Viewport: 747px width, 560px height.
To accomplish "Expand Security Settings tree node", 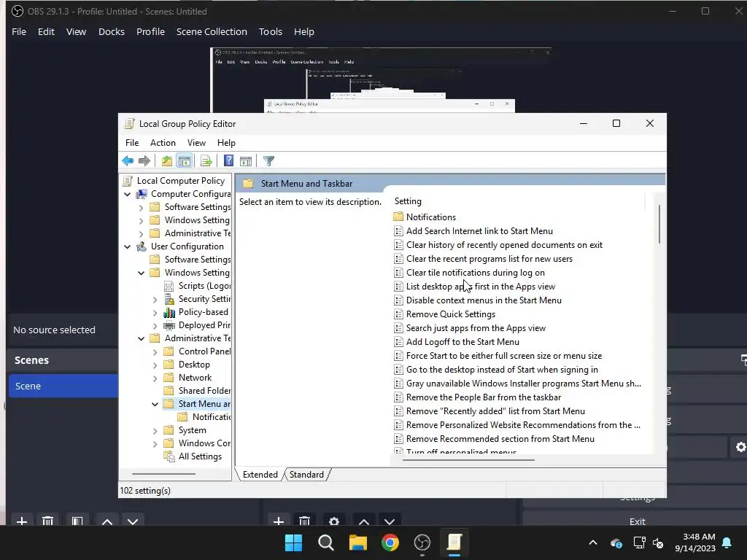I will click(x=155, y=300).
